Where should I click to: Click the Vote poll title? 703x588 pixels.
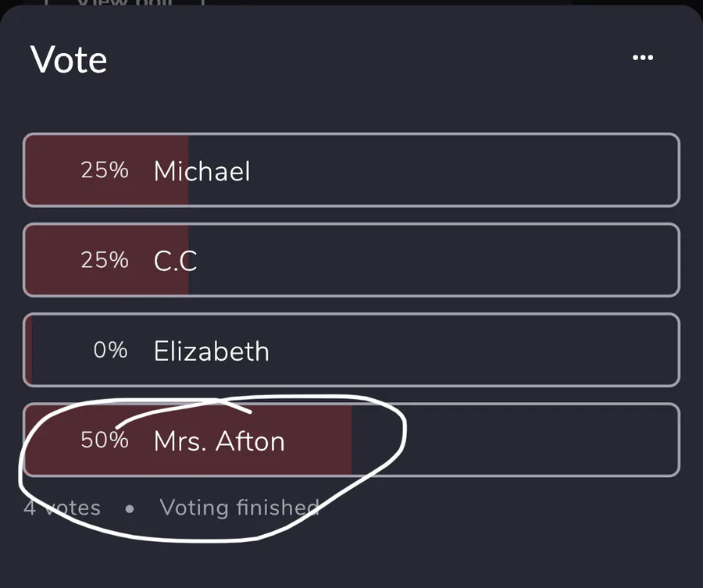point(69,60)
